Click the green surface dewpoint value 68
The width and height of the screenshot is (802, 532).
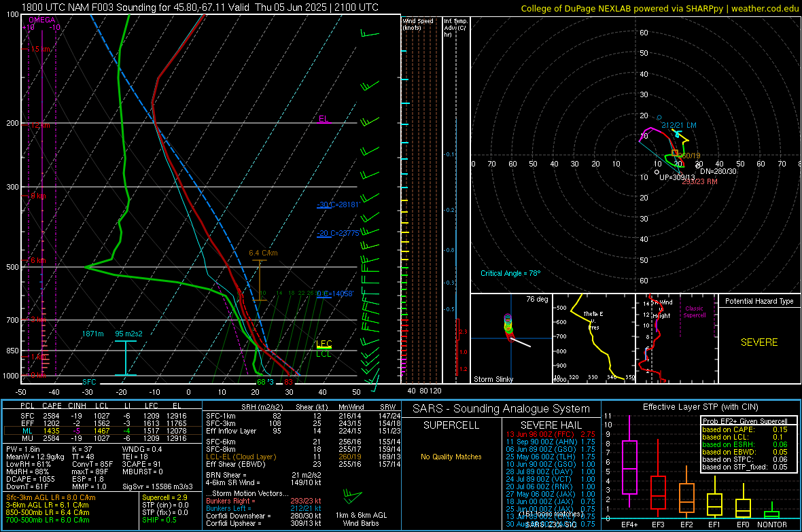tap(261, 382)
